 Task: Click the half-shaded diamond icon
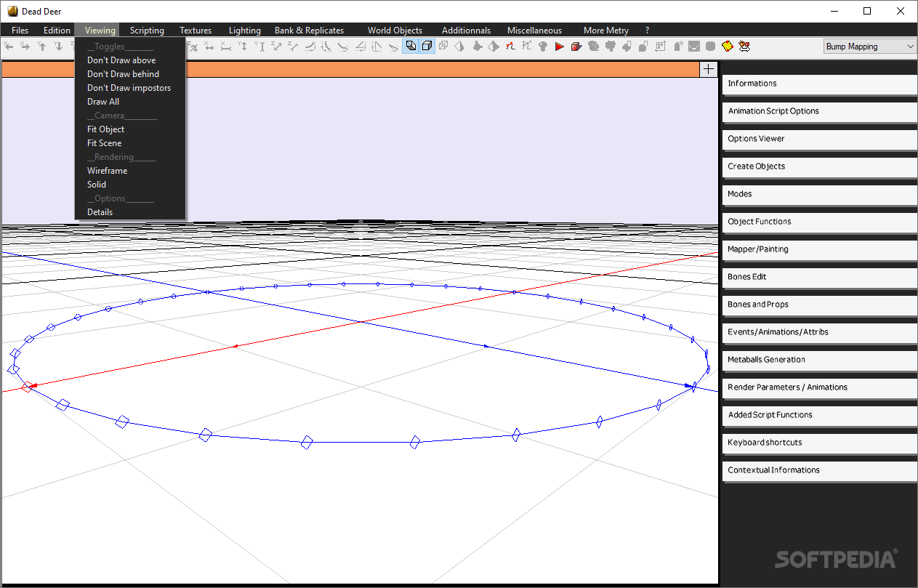(x=459, y=47)
